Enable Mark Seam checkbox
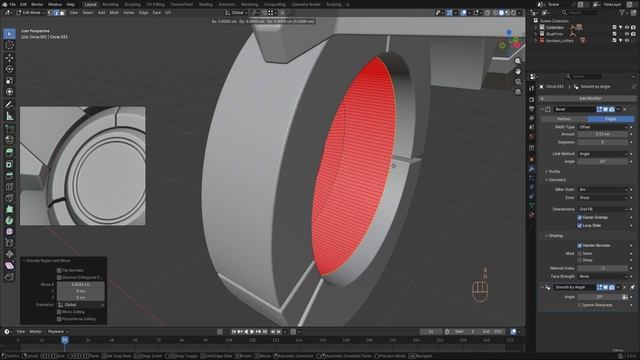The width and height of the screenshot is (640, 360). (580, 253)
